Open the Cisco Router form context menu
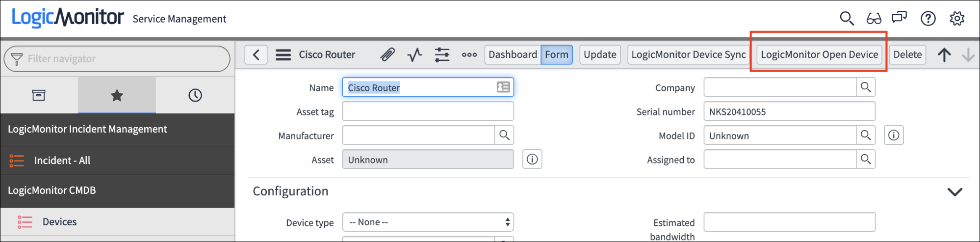 pyautogui.click(x=283, y=54)
